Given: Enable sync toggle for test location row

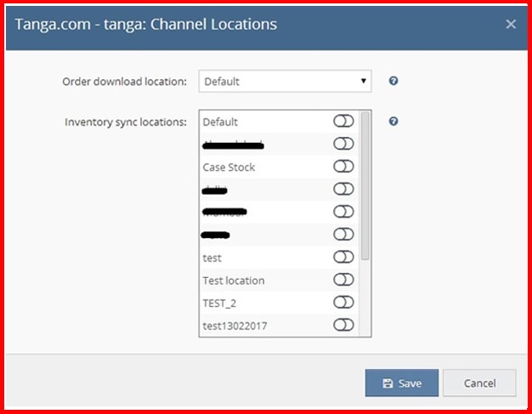Looking at the screenshot, I should [x=343, y=258].
